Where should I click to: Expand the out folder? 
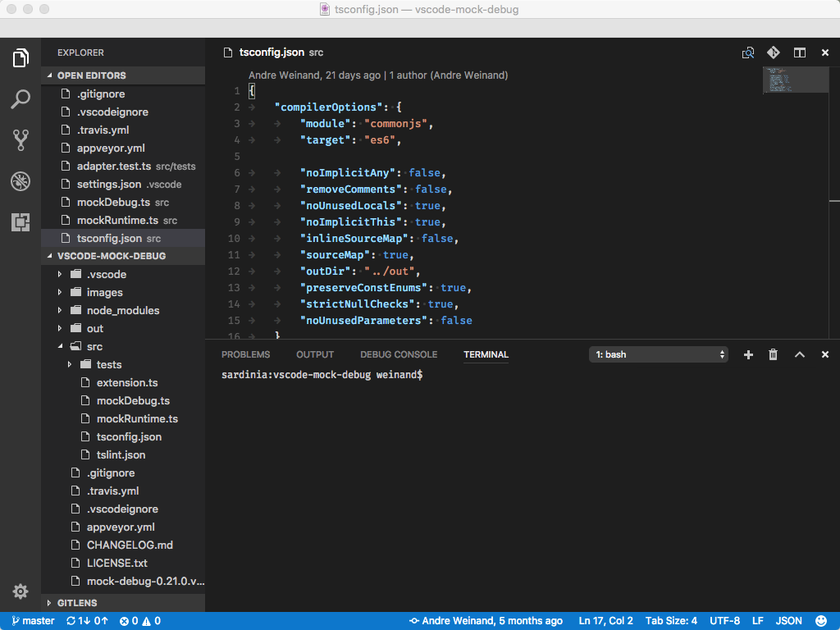click(x=123, y=328)
